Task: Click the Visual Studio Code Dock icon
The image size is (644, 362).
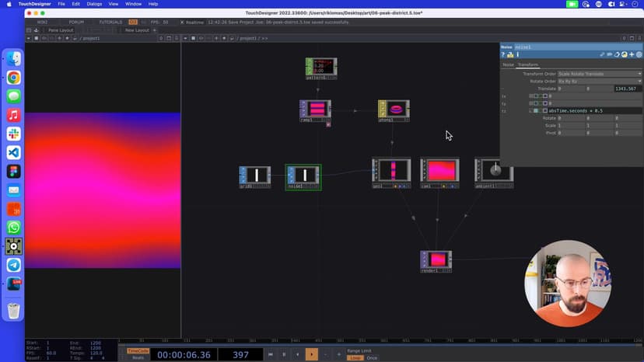Action: 14,153
